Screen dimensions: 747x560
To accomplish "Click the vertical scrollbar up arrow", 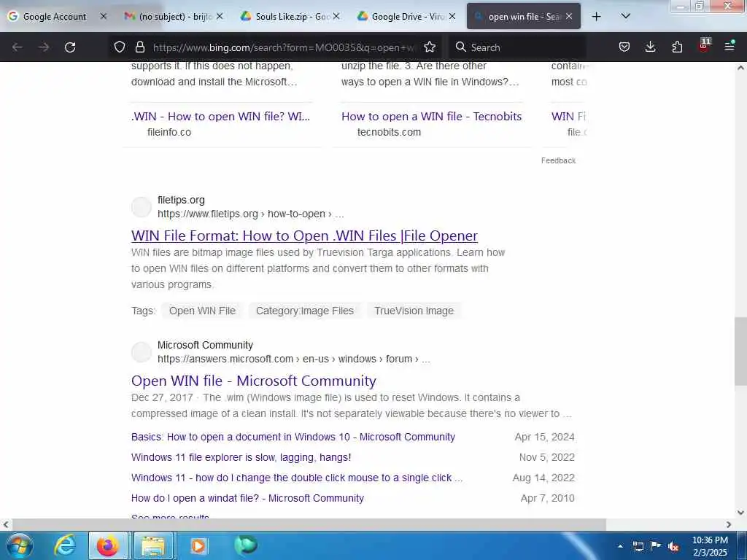I will 740,68.
